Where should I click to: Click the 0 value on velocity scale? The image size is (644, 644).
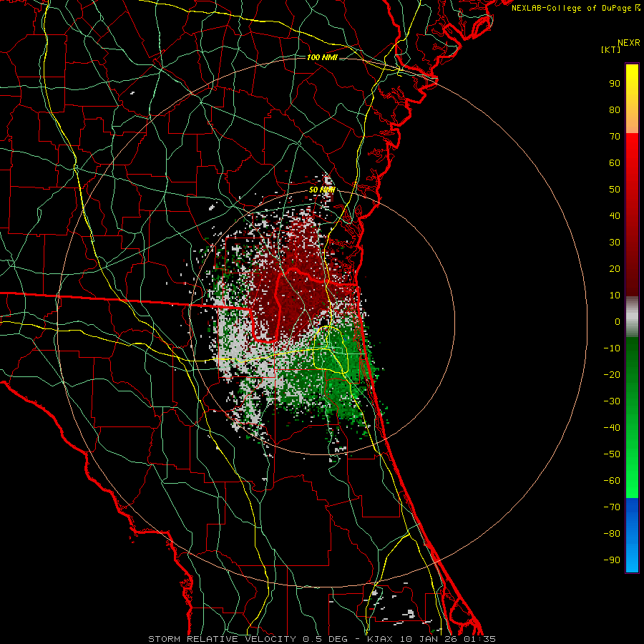click(x=618, y=321)
